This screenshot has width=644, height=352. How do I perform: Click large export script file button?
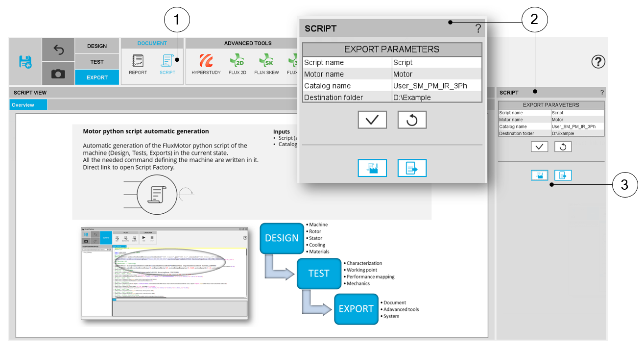412,168
